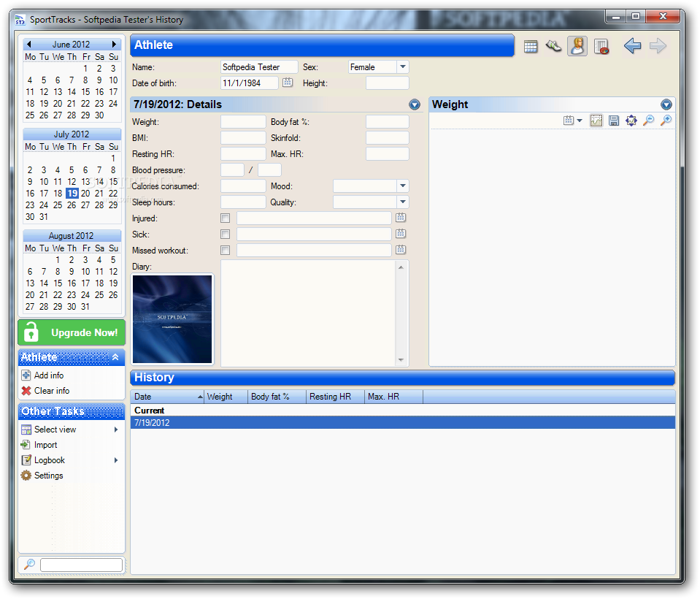Select June 20 in the calendar

coord(58,103)
